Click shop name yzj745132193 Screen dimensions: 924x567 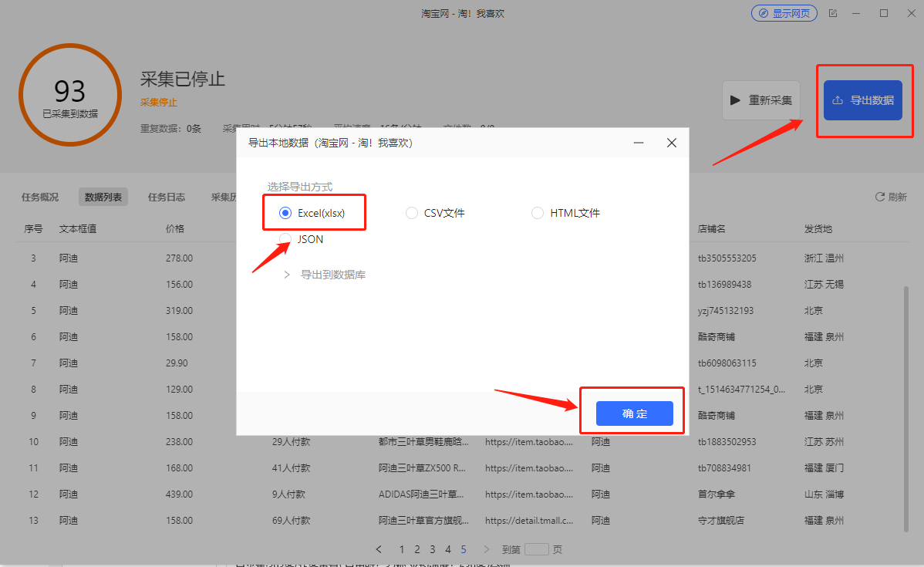pyautogui.click(x=726, y=311)
